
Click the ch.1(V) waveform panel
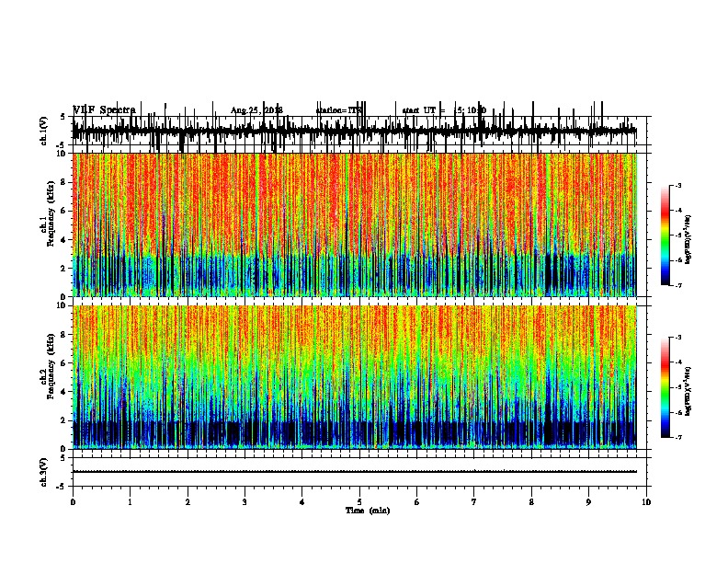tap(359, 131)
